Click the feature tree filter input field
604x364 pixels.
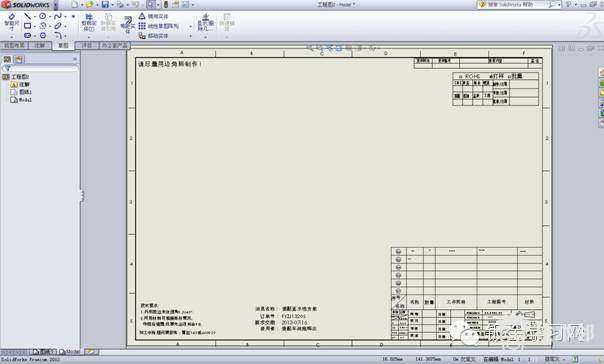click(40, 68)
